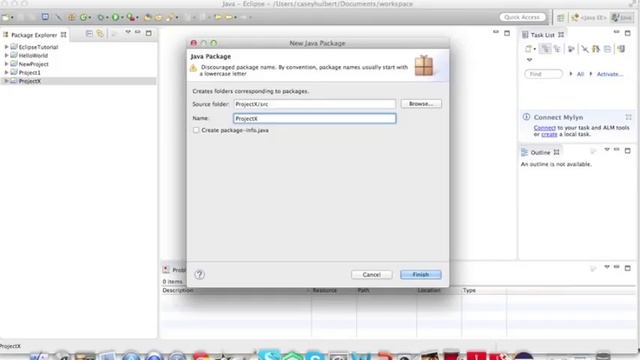This screenshot has width=640, height=360.
Task: Expand the HelloWorld project
Action: point(6,56)
